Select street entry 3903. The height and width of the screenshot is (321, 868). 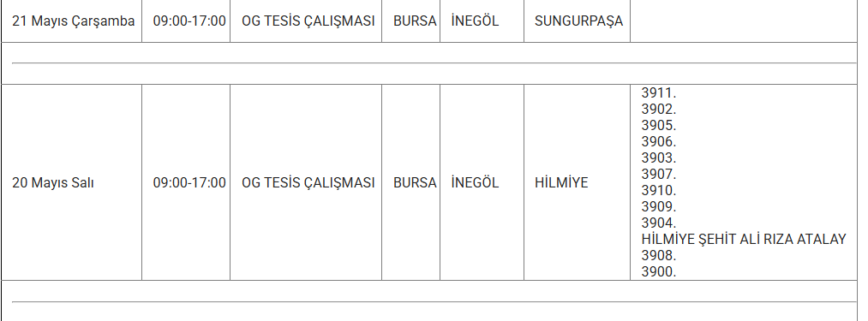point(659,158)
